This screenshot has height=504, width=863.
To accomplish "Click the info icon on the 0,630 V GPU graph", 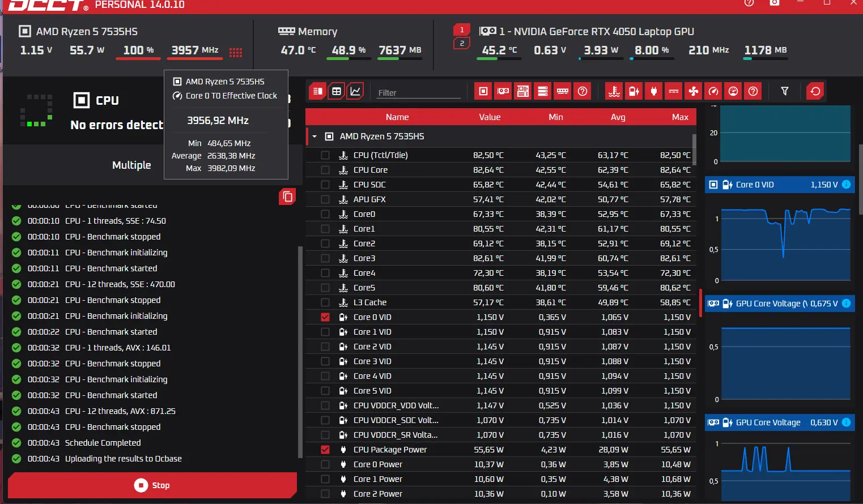I will (846, 422).
